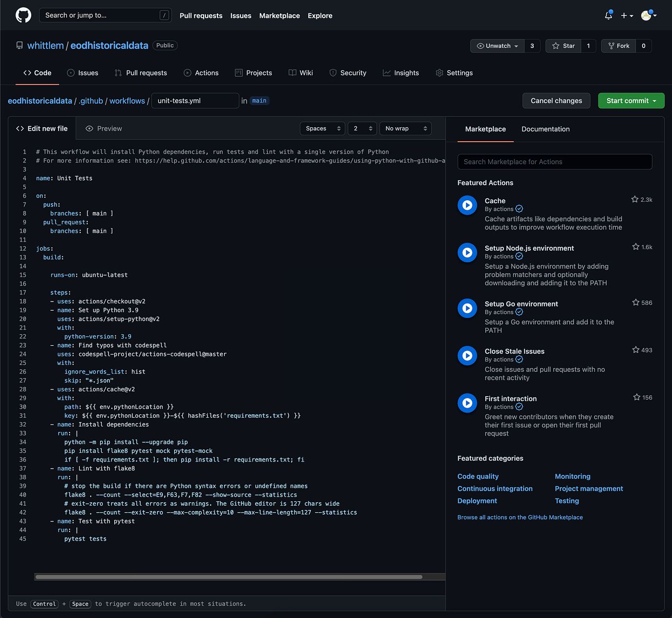Fork the eodhistoricaldata repository
Screen dimensions: 672x618
tap(619, 46)
